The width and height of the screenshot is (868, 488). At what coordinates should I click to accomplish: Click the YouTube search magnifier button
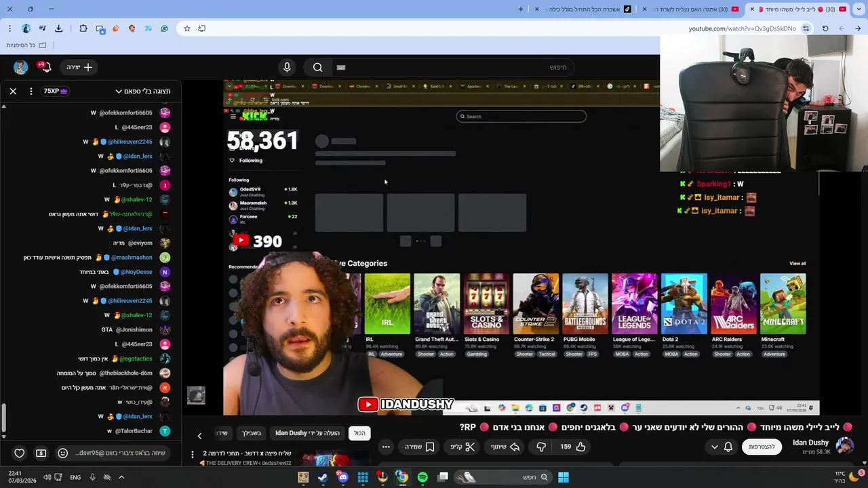pos(317,67)
